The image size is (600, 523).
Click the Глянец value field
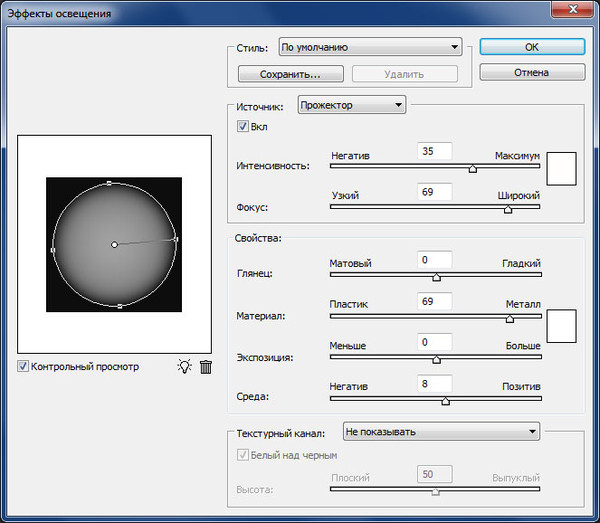434,260
